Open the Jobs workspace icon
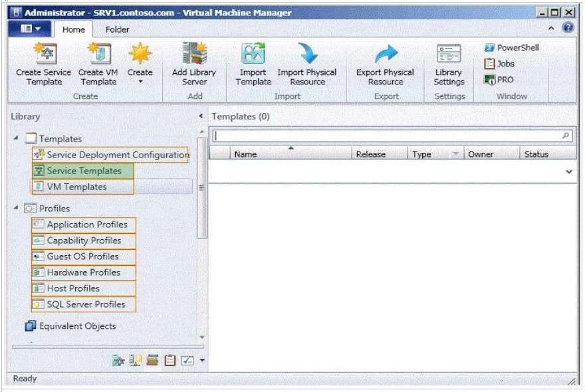The height and width of the screenshot is (392, 585). pyautogui.click(x=170, y=360)
